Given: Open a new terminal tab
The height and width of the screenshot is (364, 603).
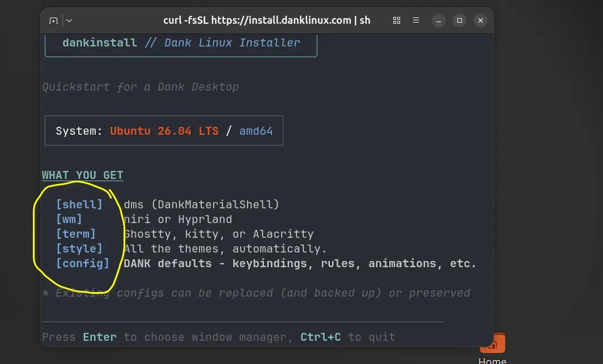Looking at the screenshot, I should (53, 20).
